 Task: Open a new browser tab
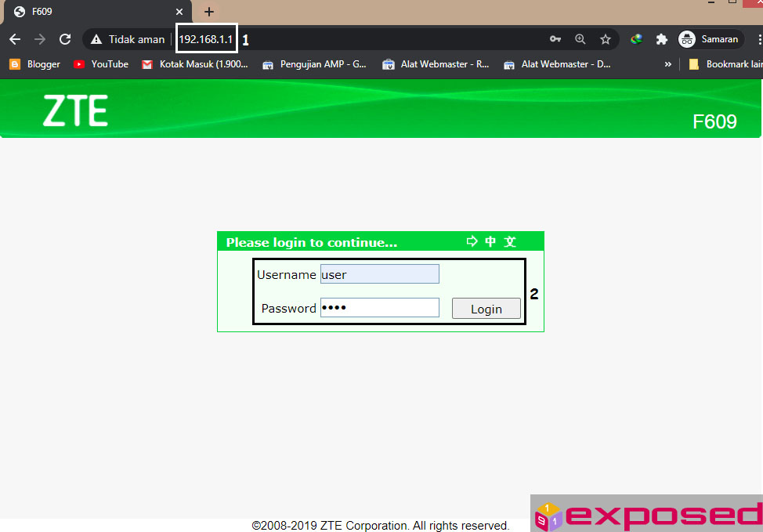(208, 12)
